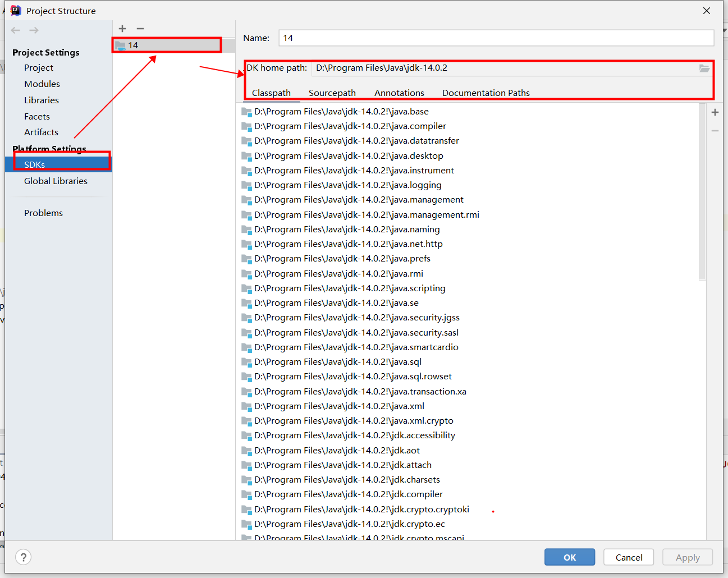Viewport: 728px width, 578px height.
Task: Open Global Libraries settings
Action: tap(56, 181)
